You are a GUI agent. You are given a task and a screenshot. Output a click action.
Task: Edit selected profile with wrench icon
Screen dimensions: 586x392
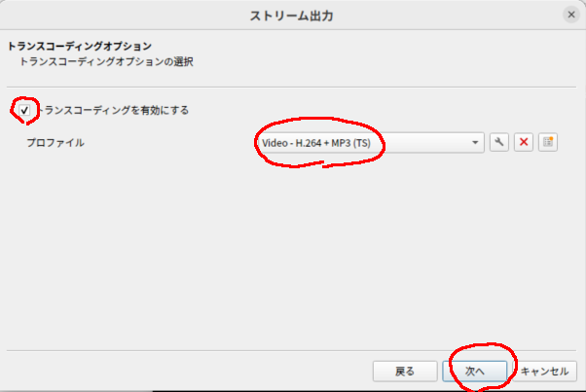[499, 142]
